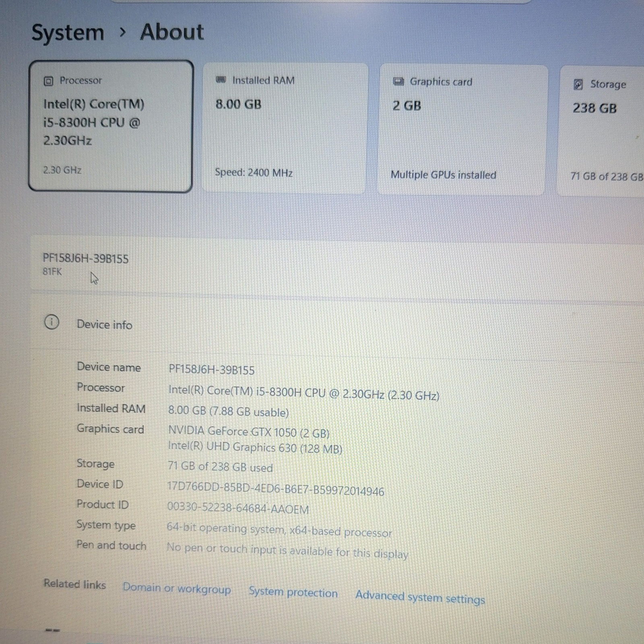The height and width of the screenshot is (644, 644).
Task: Select No pen or touch input text
Action: point(287,551)
